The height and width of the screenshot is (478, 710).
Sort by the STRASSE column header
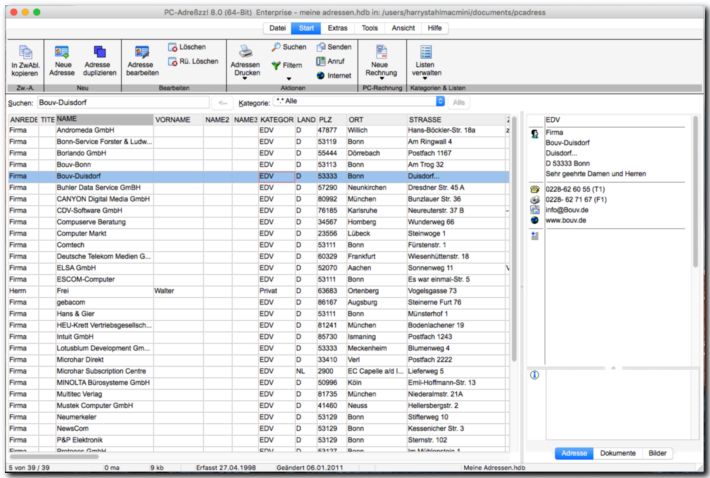tap(456, 120)
